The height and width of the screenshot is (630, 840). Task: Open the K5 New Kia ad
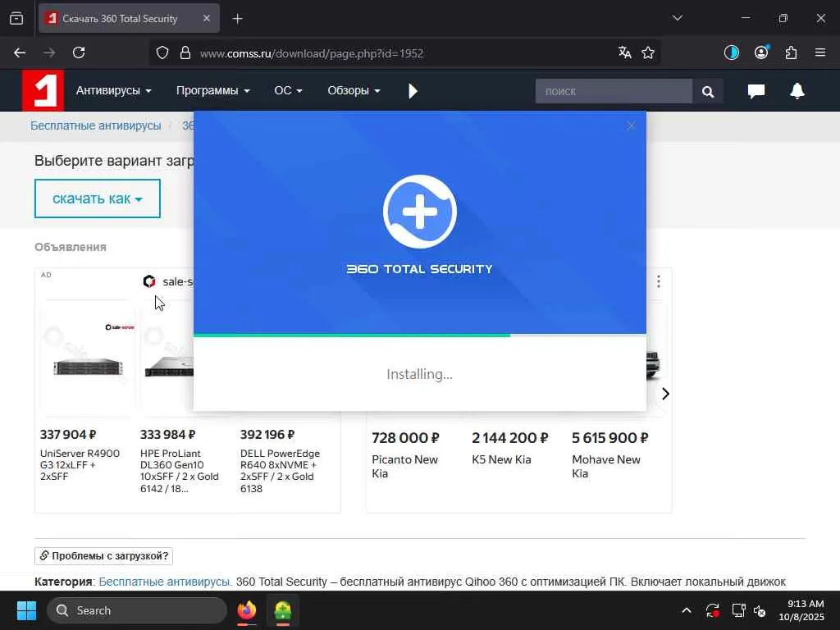pyautogui.click(x=501, y=459)
